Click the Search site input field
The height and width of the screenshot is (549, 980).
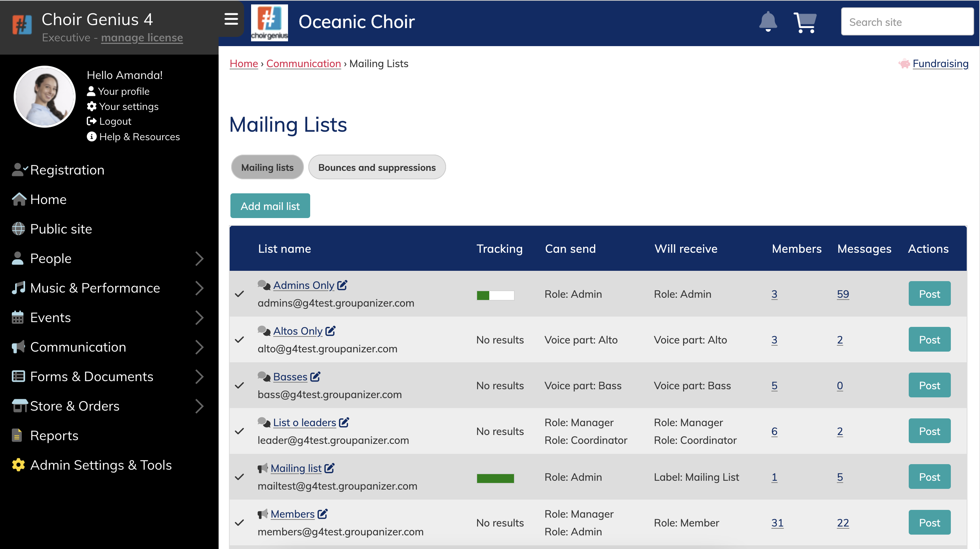(907, 22)
